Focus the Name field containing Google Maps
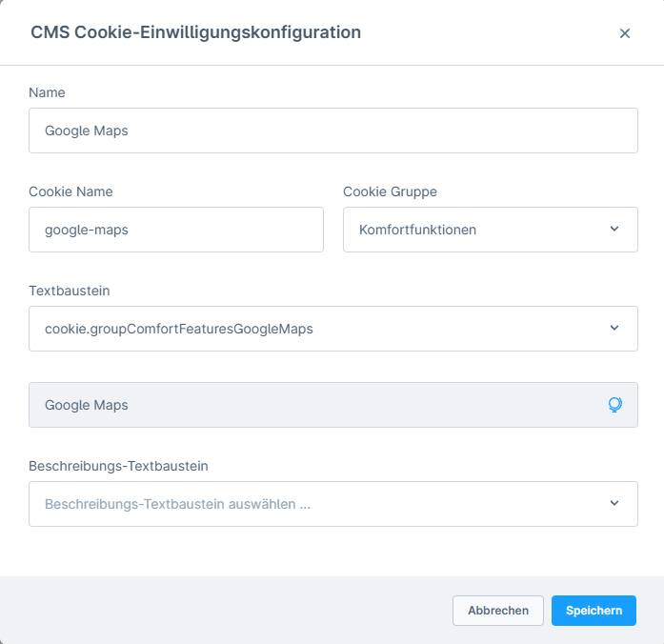Viewport: 664px width, 644px height. point(333,131)
